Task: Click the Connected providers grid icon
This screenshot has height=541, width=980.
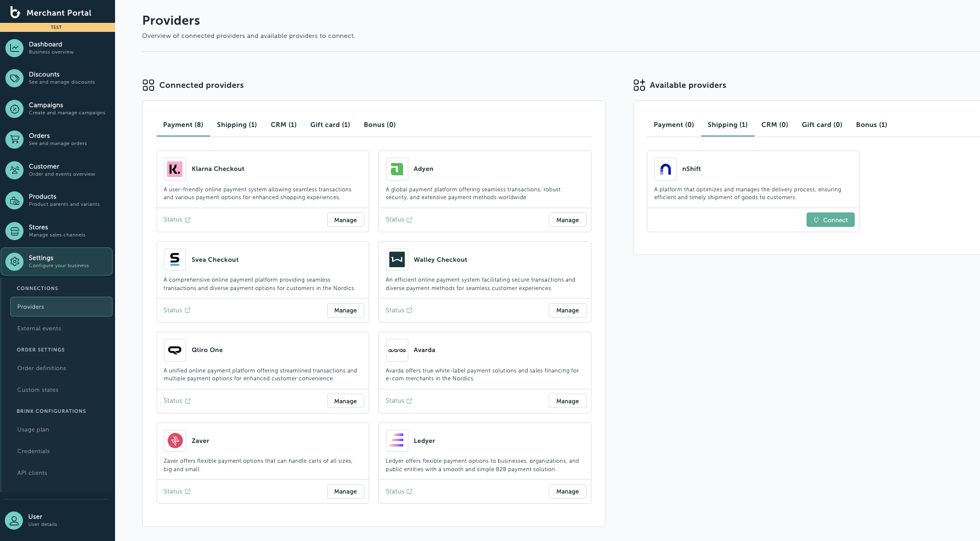Action: pos(148,85)
